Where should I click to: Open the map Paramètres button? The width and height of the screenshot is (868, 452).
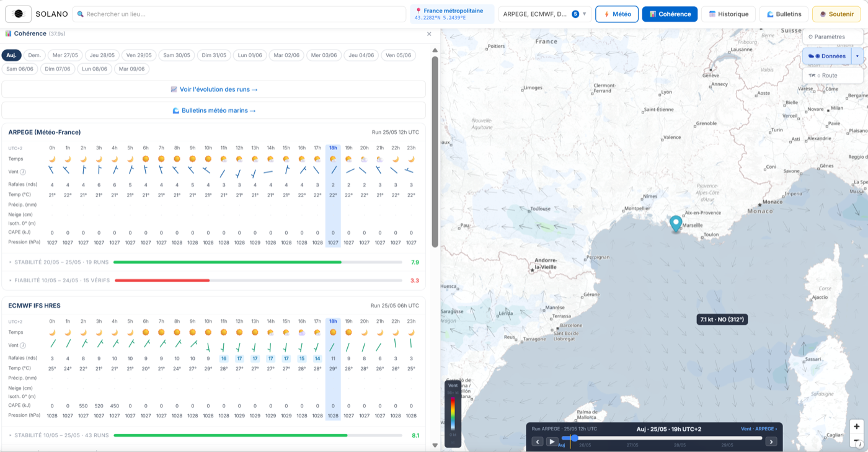(833, 37)
